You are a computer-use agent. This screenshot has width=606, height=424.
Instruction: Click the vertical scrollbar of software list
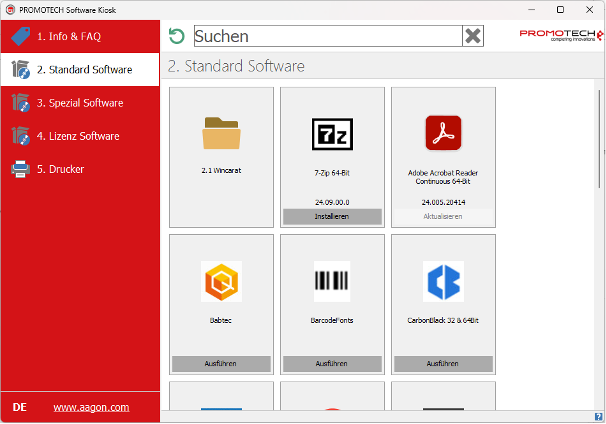click(599, 139)
